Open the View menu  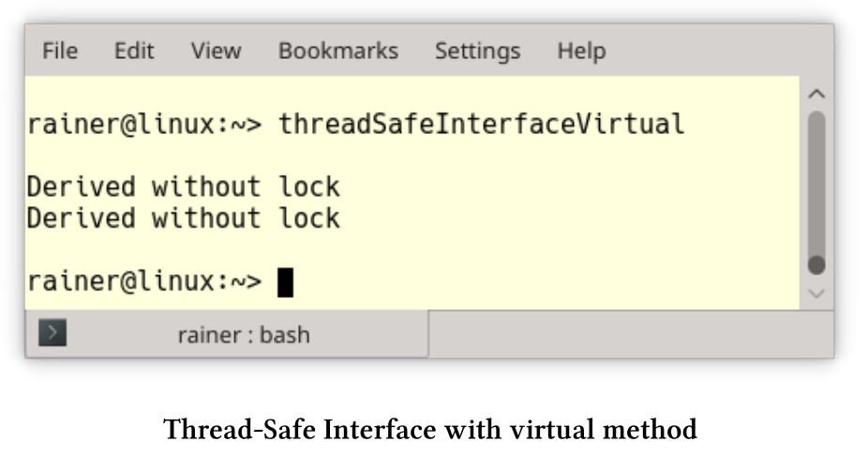[x=216, y=51]
